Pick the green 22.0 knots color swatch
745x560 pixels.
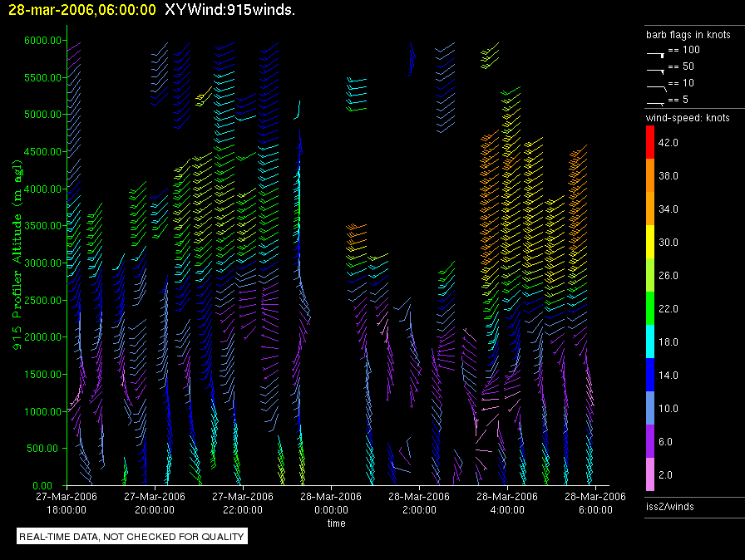coord(650,309)
